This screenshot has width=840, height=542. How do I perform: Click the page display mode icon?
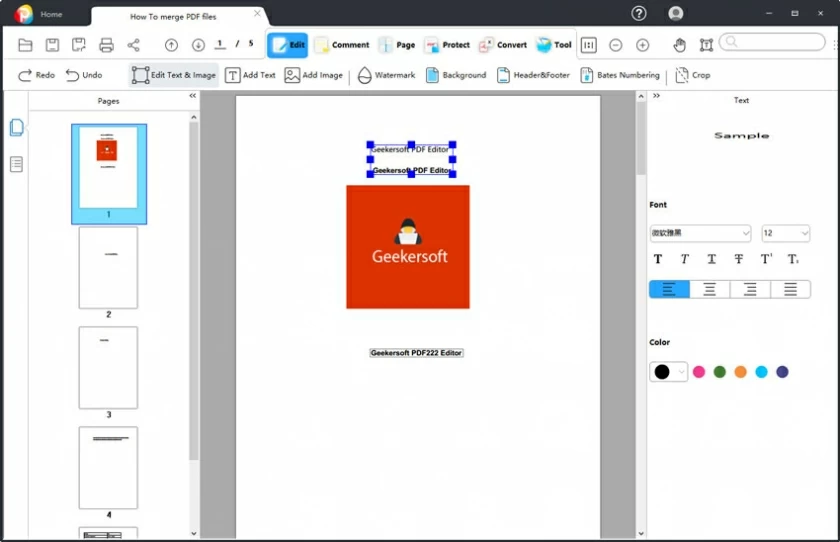(589, 45)
